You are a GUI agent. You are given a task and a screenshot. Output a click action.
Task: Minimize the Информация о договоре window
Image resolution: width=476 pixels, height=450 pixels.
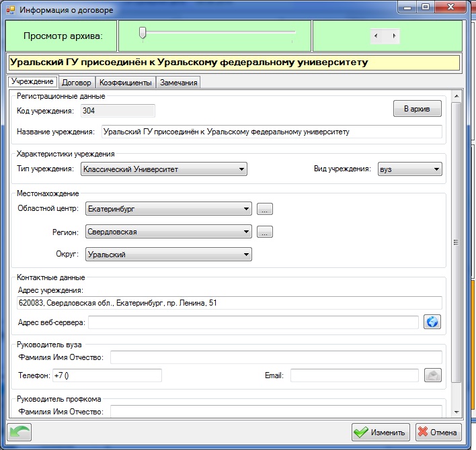pos(407,7)
